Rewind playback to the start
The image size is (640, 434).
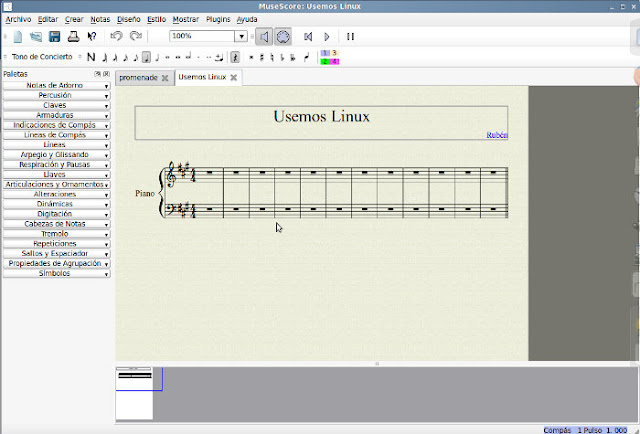point(308,37)
